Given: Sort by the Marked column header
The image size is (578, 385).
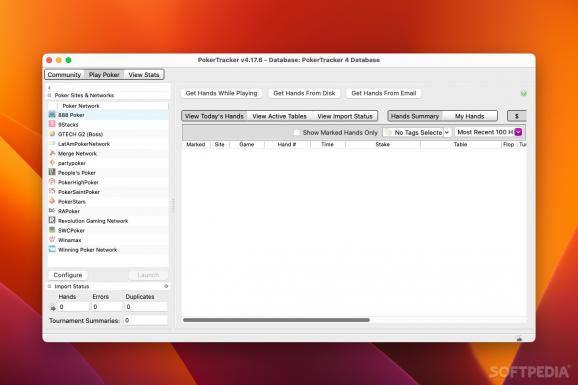Looking at the screenshot, I should 196,145.
